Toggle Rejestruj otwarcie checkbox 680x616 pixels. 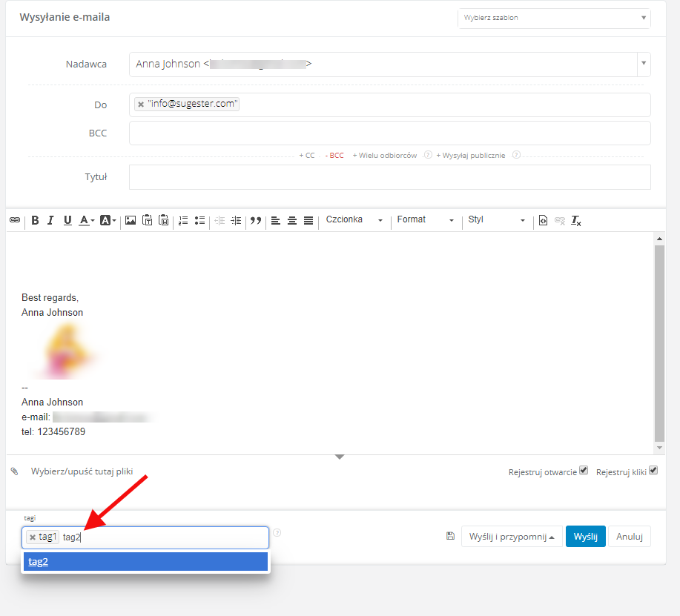coord(584,470)
